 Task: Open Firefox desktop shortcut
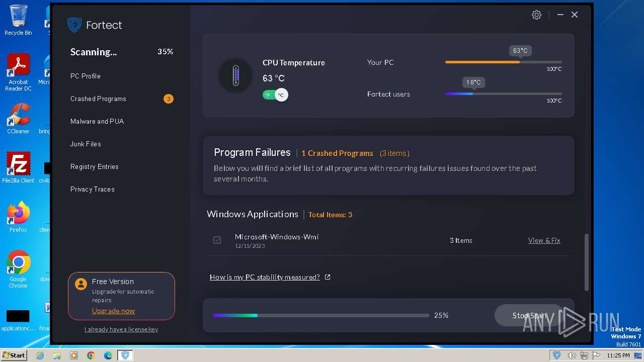coord(18,217)
